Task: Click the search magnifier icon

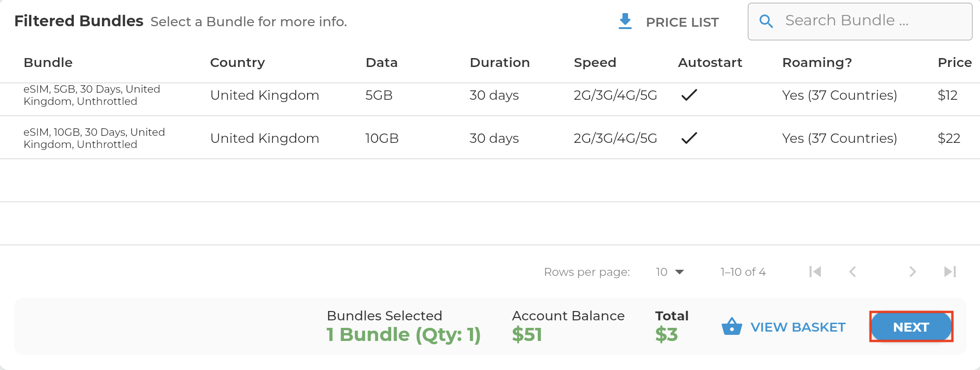Action: [766, 21]
